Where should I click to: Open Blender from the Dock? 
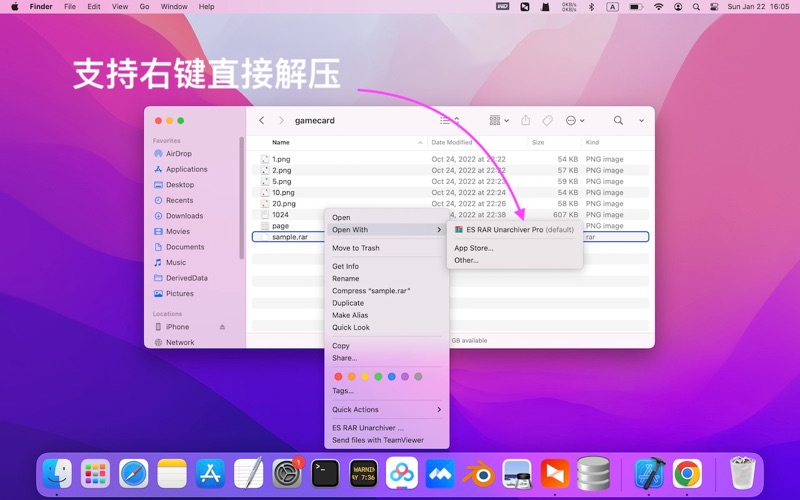478,474
